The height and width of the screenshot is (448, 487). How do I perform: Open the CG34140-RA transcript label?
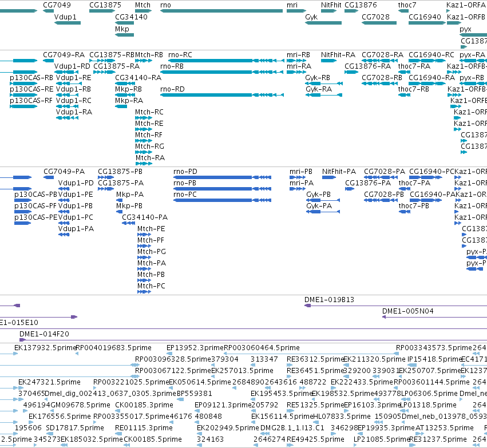[138, 78]
